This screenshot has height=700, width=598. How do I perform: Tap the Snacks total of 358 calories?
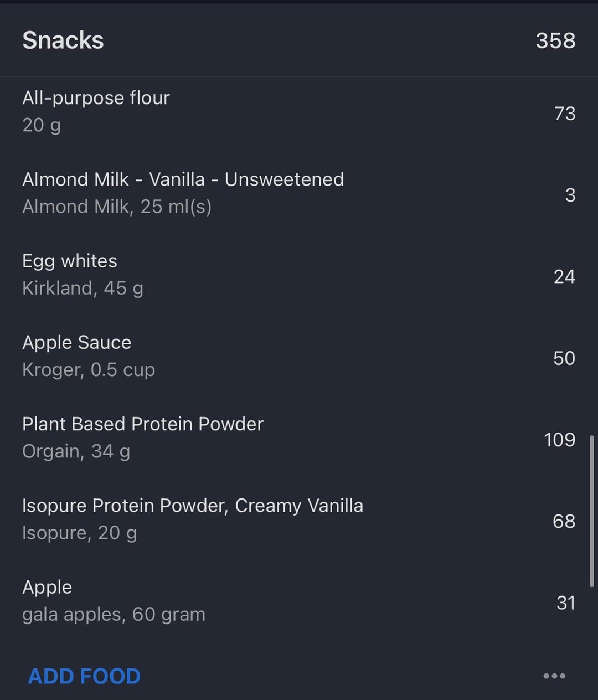555,40
